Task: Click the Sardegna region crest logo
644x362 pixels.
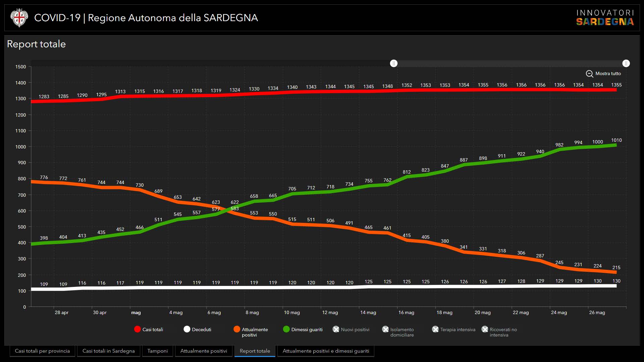Action: pyautogui.click(x=19, y=18)
